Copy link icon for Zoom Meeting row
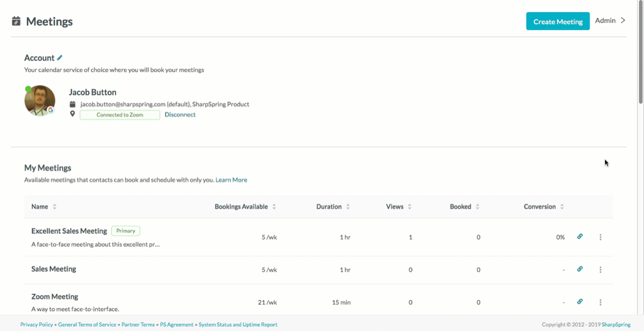644x331 pixels. [x=579, y=302]
